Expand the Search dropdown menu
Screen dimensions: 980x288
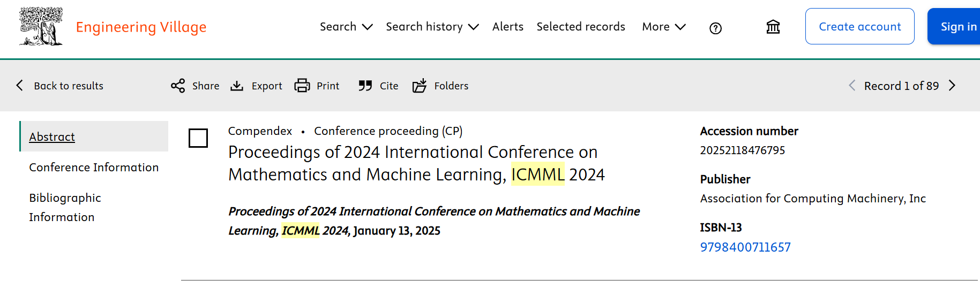click(x=346, y=27)
